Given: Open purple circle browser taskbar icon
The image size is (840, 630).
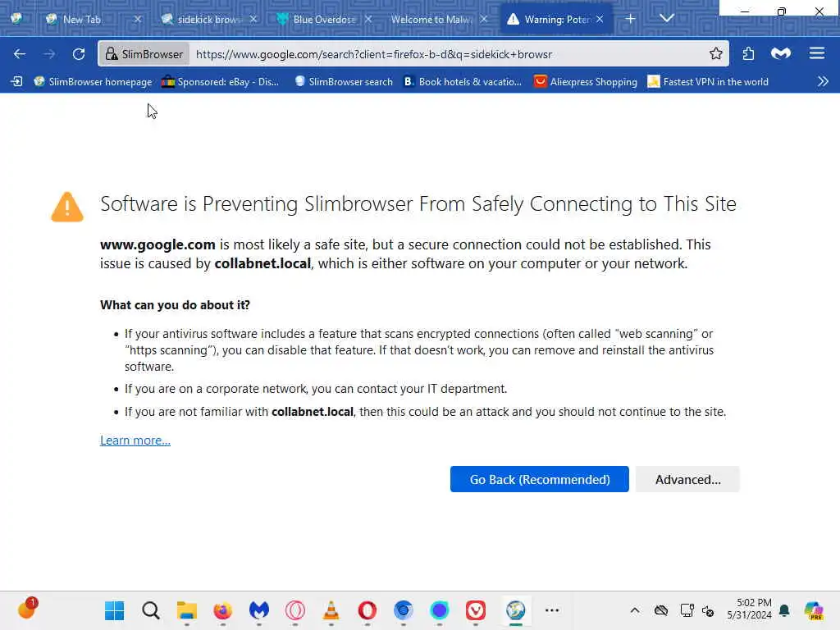Looking at the screenshot, I should [x=440, y=610].
